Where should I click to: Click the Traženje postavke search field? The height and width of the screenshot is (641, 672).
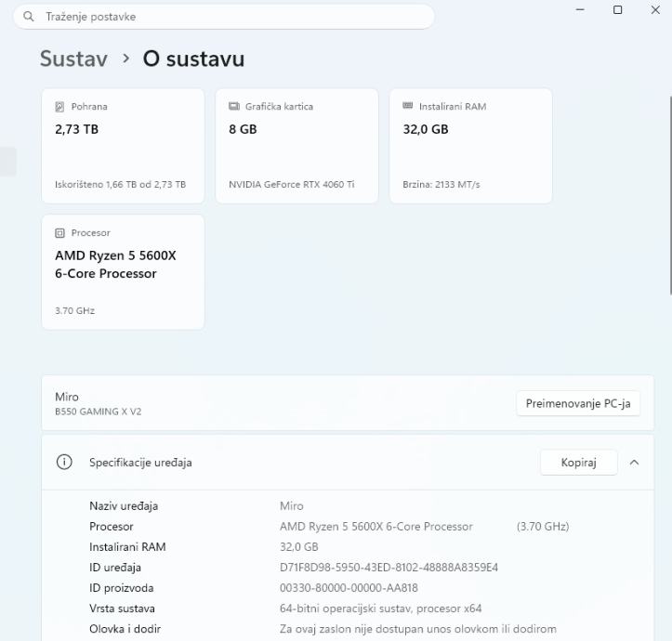(x=232, y=17)
